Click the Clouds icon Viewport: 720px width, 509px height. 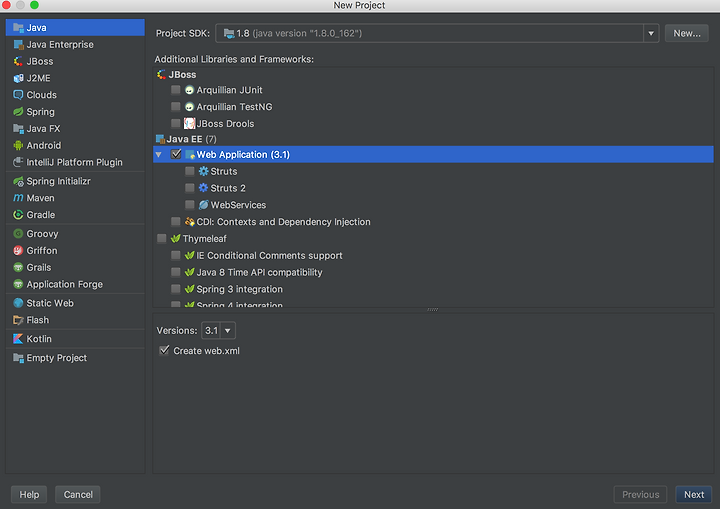(18, 95)
